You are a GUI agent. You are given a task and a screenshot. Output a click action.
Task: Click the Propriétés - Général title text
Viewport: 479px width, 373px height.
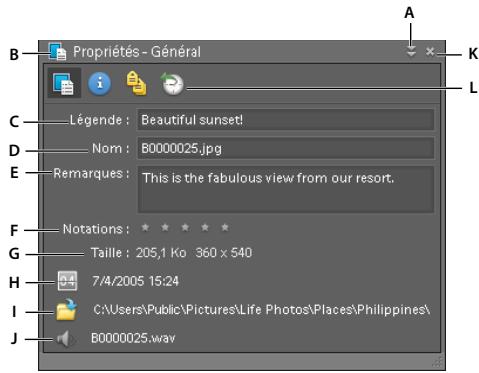click(x=137, y=52)
